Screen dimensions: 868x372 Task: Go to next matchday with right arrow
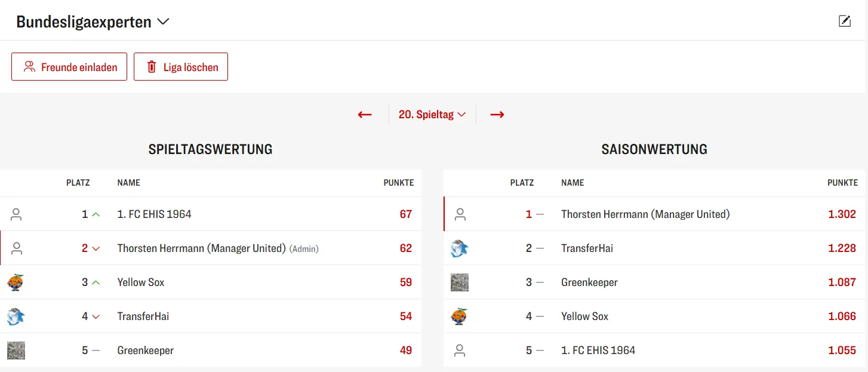pos(497,115)
